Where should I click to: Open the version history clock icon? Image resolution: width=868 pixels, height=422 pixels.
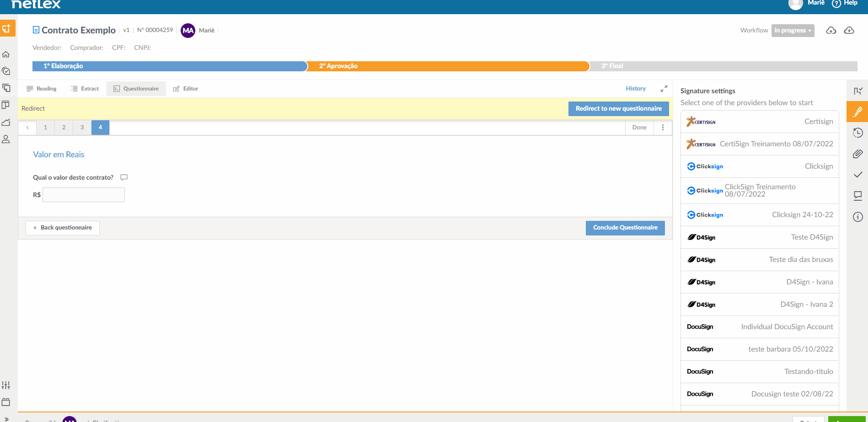858,133
